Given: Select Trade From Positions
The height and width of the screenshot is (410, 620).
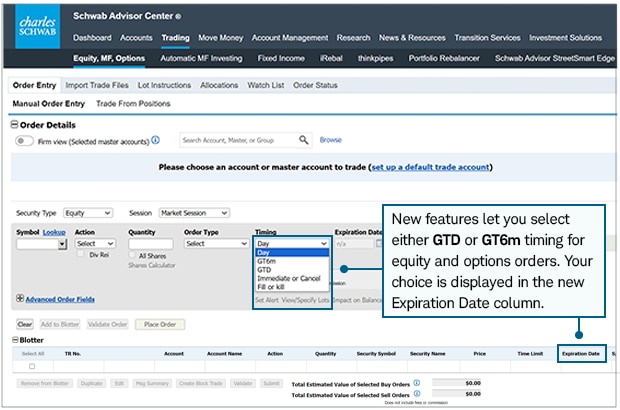Looking at the screenshot, I should click(133, 104).
